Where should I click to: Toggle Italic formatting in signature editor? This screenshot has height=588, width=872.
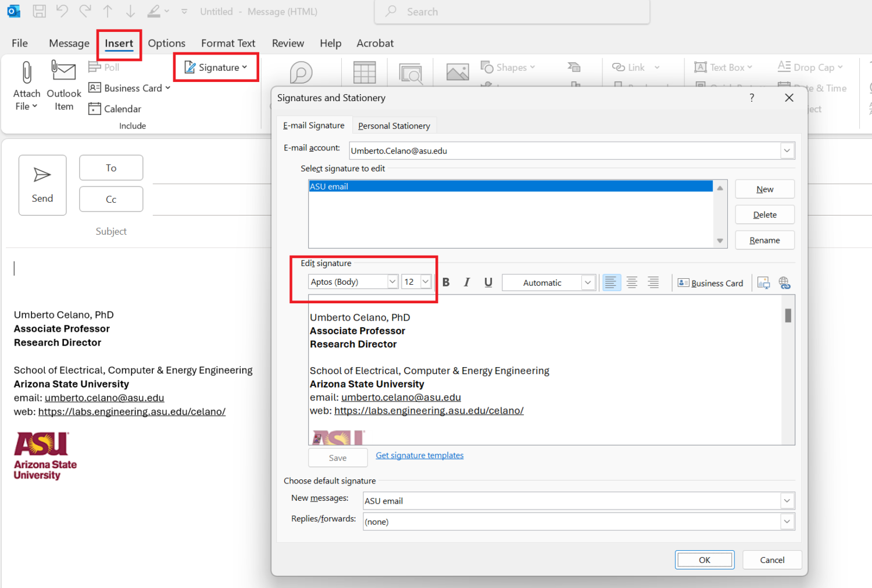pyautogui.click(x=467, y=282)
